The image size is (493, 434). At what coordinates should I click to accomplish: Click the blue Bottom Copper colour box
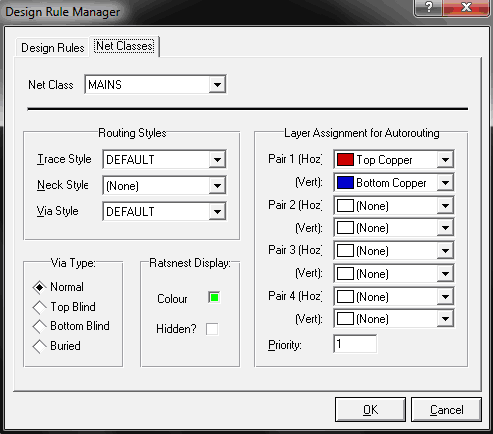345,182
